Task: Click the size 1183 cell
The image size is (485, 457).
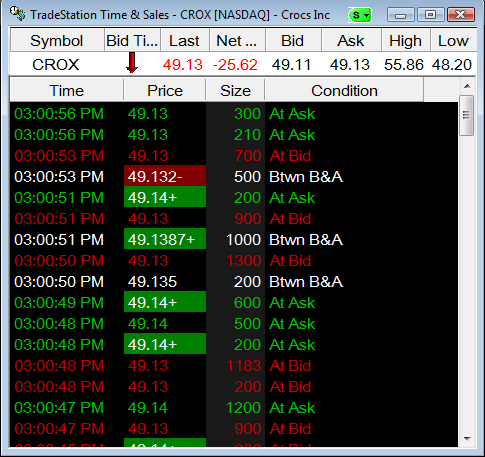Action: (244, 366)
